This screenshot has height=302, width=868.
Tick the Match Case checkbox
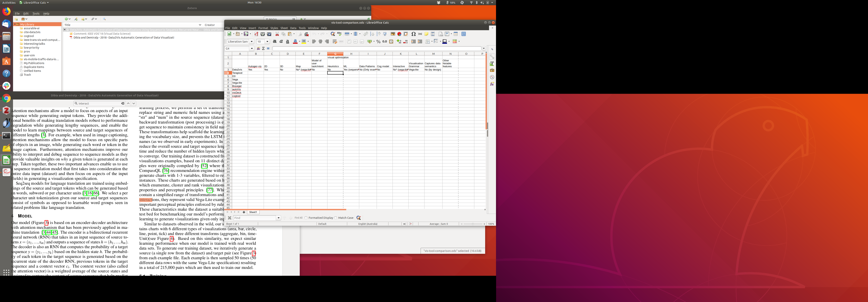(x=336, y=218)
